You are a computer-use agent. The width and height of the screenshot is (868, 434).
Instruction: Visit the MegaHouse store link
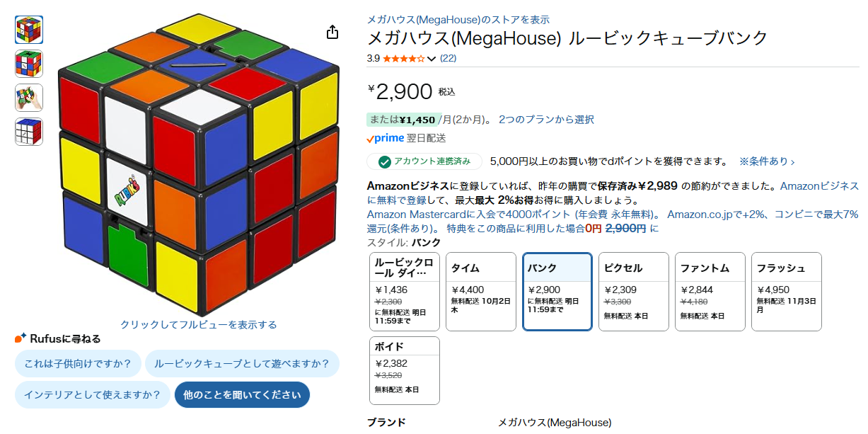click(x=458, y=20)
